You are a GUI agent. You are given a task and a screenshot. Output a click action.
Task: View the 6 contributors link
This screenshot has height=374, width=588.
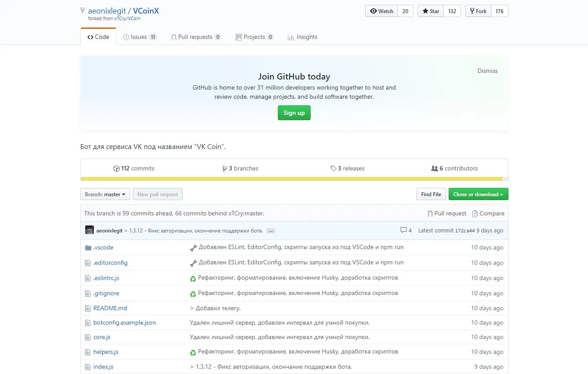click(x=454, y=169)
